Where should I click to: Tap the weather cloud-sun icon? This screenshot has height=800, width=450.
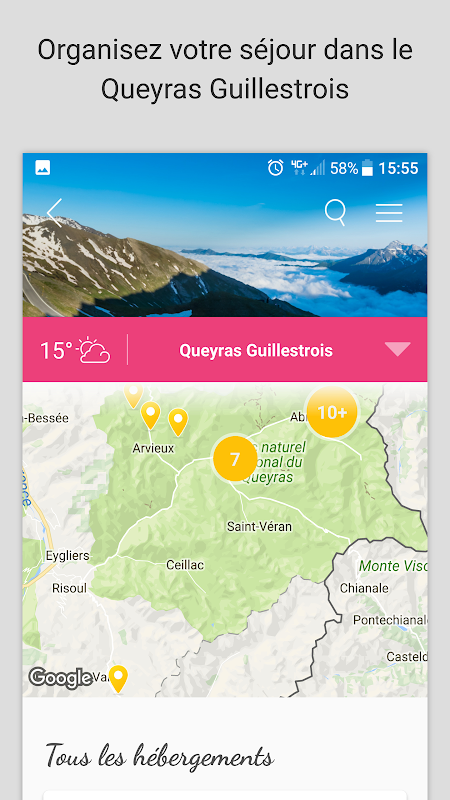tap(93, 350)
